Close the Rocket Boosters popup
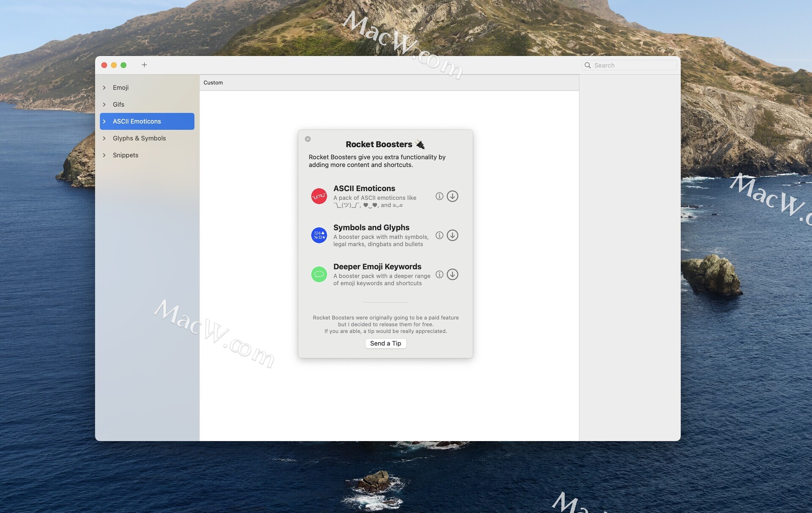The image size is (812, 513). click(308, 139)
